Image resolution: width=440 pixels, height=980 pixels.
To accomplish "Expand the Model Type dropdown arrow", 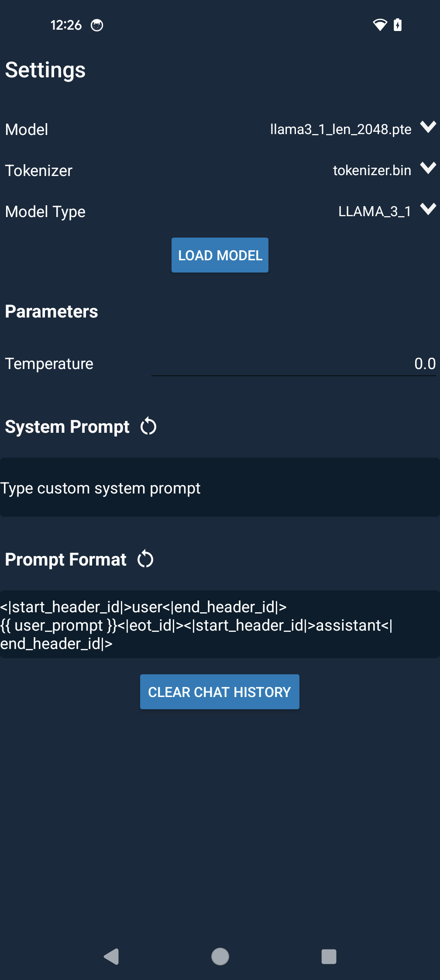I will pyautogui.click(x=428, y=209).
